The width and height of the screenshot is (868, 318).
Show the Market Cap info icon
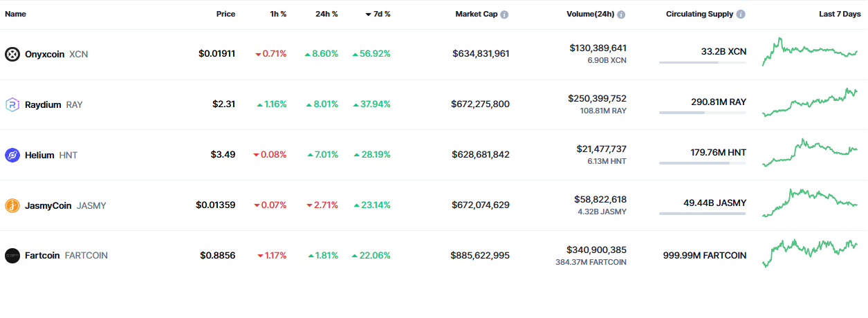[x=504, y=15]
